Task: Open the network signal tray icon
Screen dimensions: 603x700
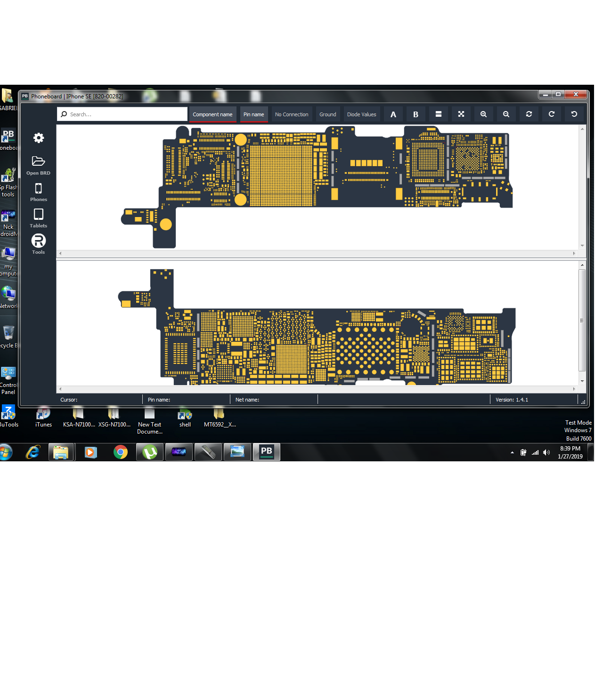Action: pyautogui.click(x=535, y=452)
